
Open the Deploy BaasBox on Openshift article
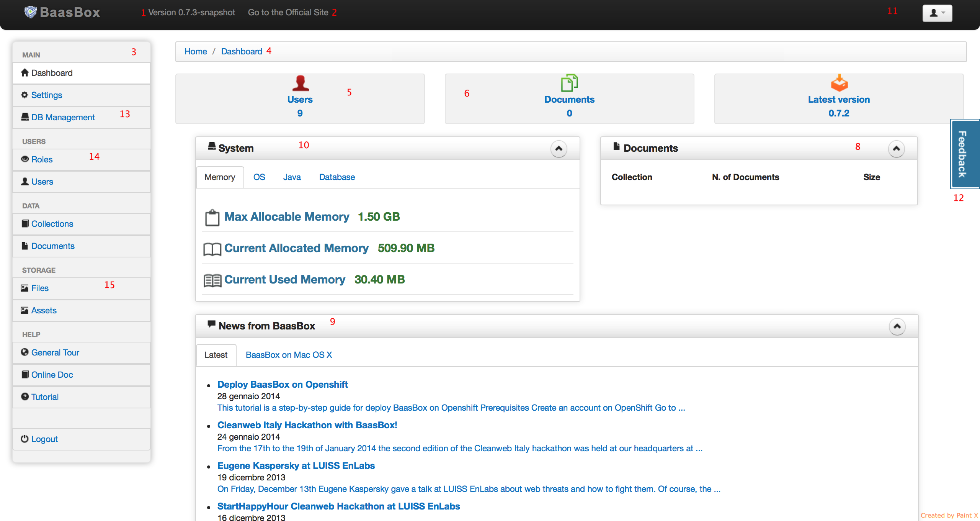pyautogui.click(x=283, y=384)
